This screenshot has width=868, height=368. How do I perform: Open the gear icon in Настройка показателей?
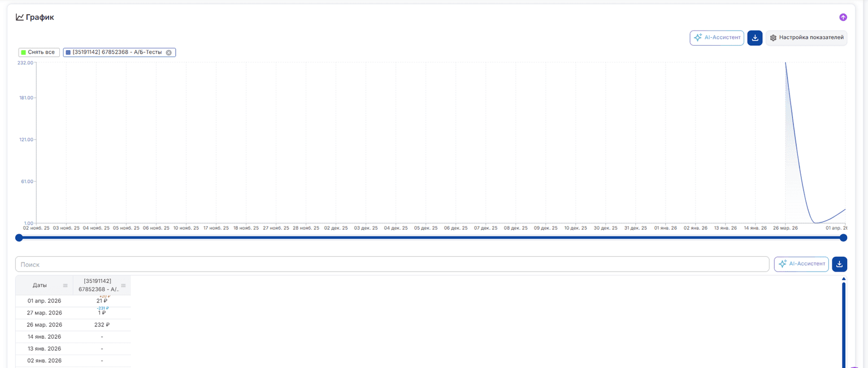[x=773, y=38]
